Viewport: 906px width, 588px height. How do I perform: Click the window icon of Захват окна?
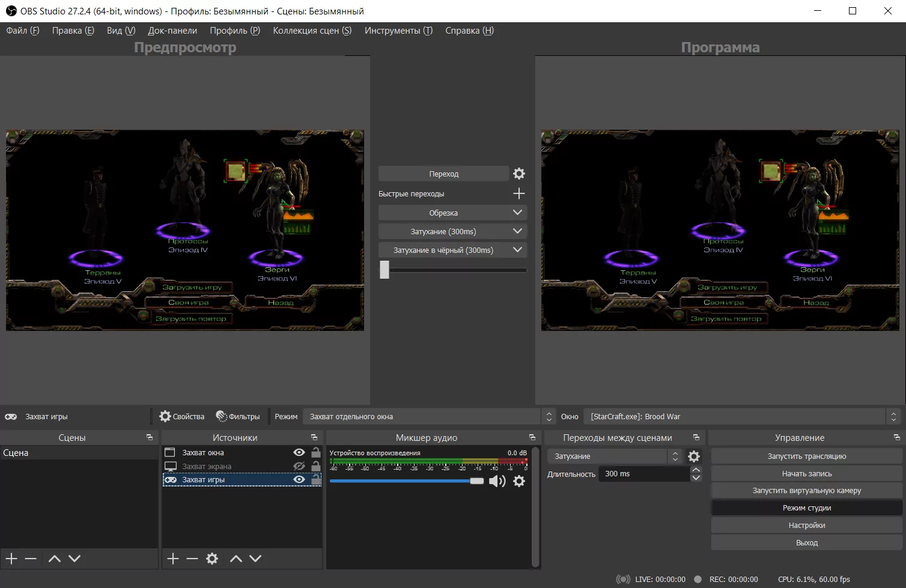170,452
